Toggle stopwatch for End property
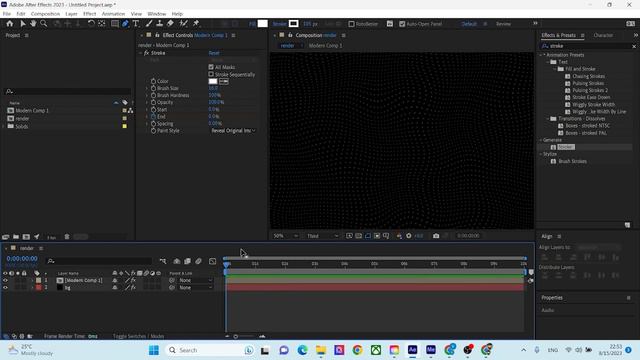 pos(153,117)
